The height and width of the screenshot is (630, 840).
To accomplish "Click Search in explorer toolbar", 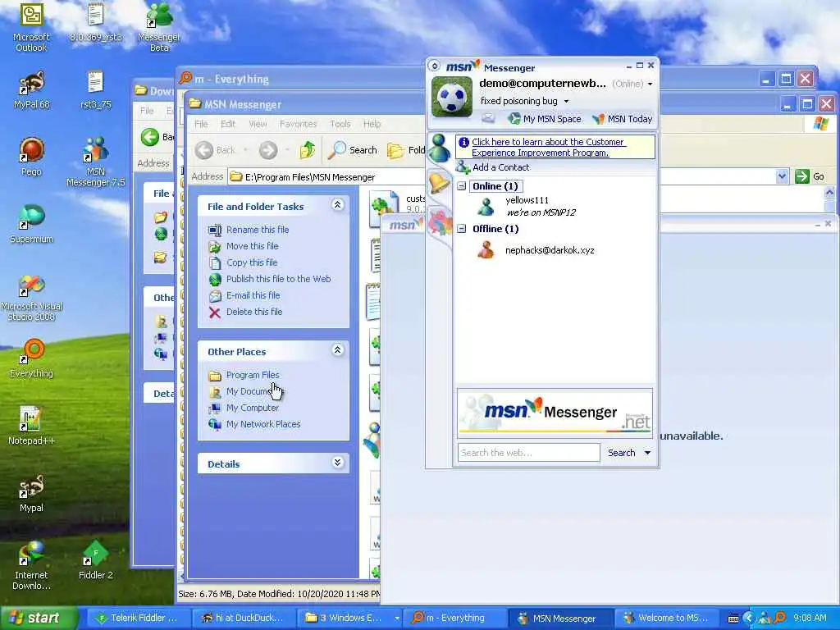I will 353,150.
